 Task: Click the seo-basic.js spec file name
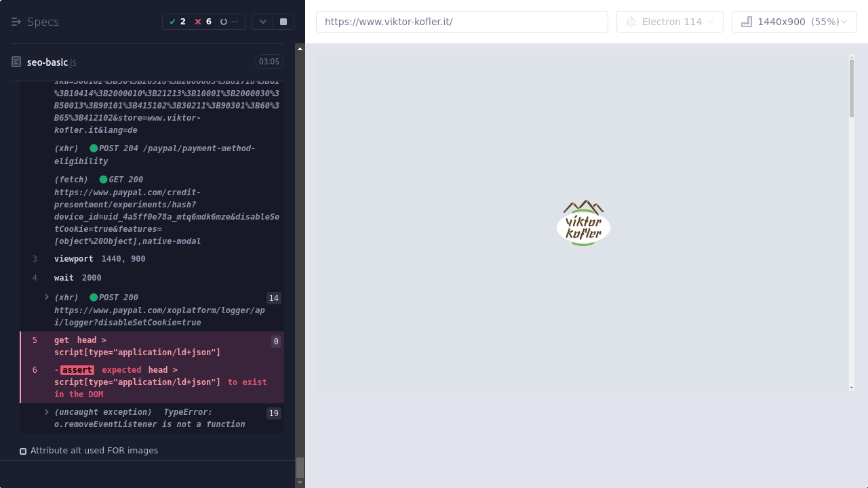(47, 62)
